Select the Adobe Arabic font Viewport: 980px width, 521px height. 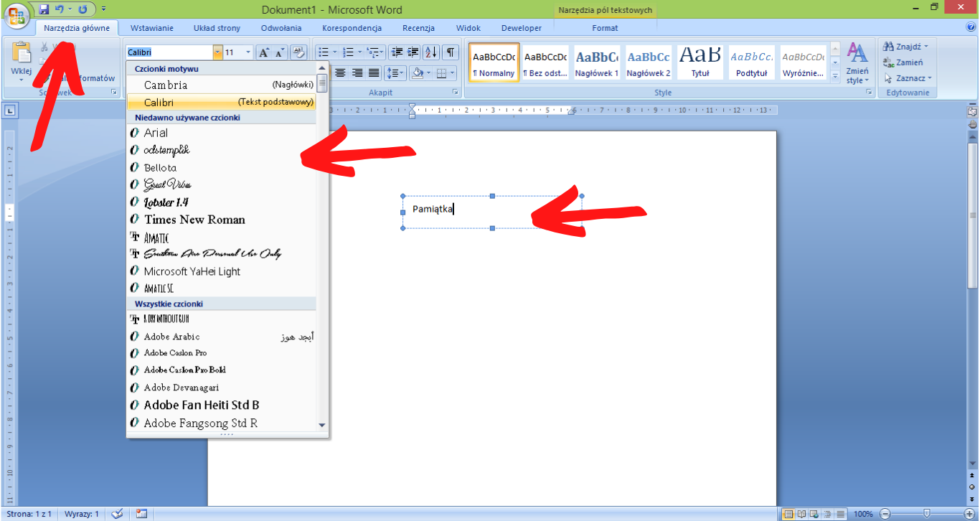pos(222,336)
